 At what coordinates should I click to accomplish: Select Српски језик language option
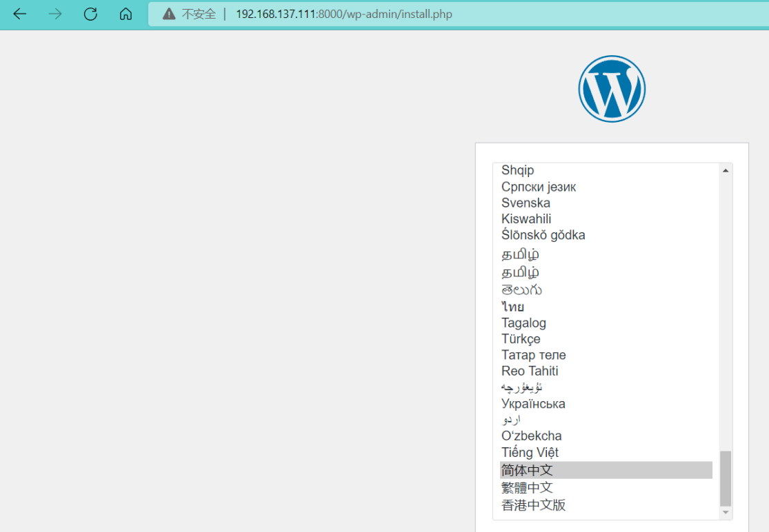coord(606,187)
